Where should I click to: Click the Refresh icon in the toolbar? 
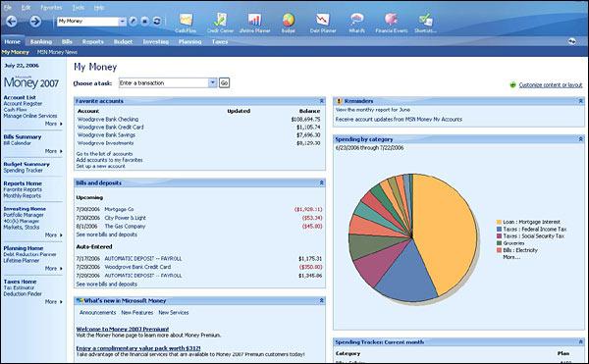click(157, 22)
